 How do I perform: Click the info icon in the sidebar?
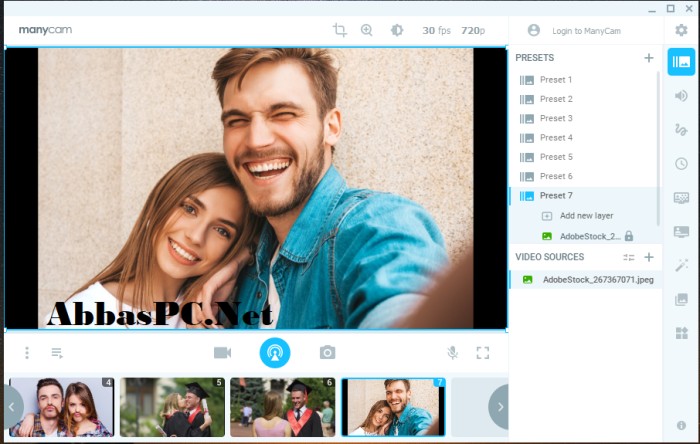(681, 425)
